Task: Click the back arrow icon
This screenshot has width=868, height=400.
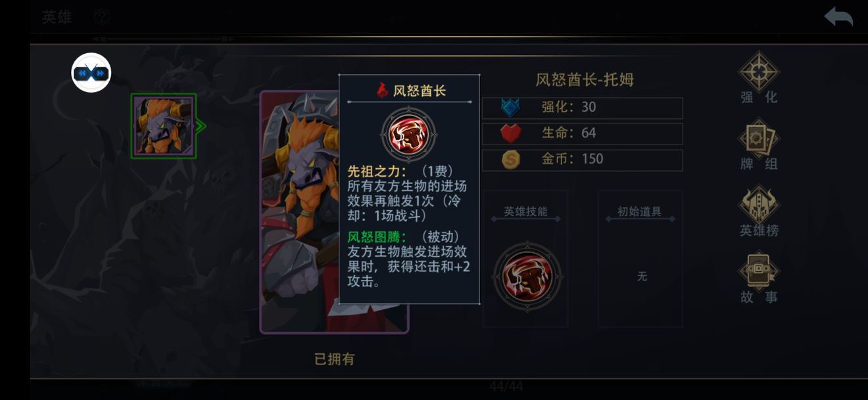Action: (838, 17)
